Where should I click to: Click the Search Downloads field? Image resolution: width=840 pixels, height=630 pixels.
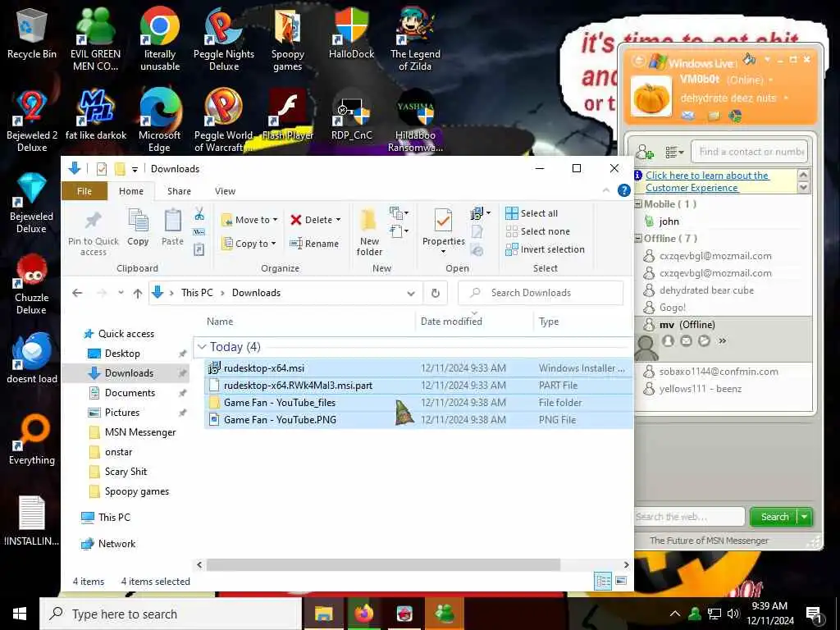click(x=541, y=293)
